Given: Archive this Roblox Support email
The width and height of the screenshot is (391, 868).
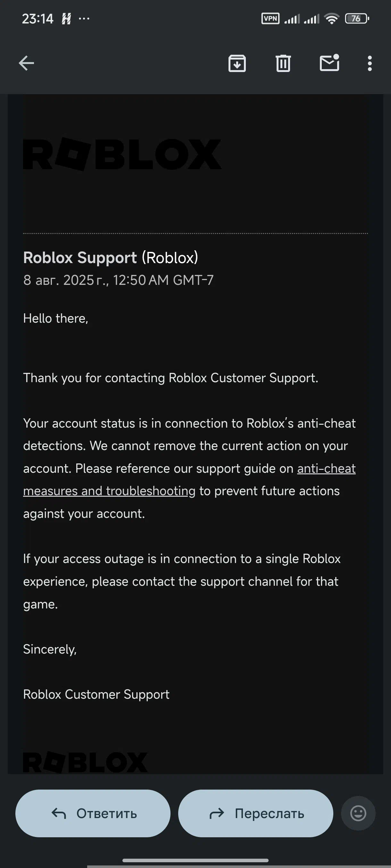Looking at the screenshot, I should coord(237,63).
